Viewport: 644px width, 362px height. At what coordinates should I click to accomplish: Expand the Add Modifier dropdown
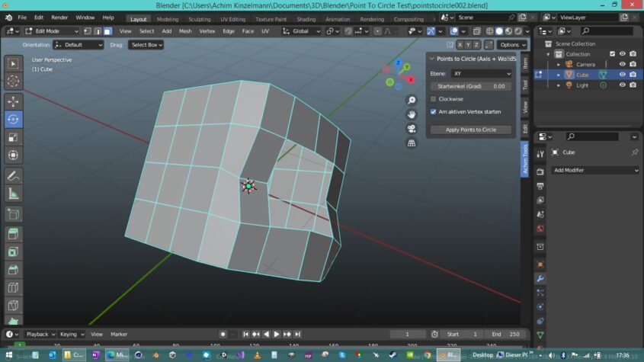coord(594,170)
